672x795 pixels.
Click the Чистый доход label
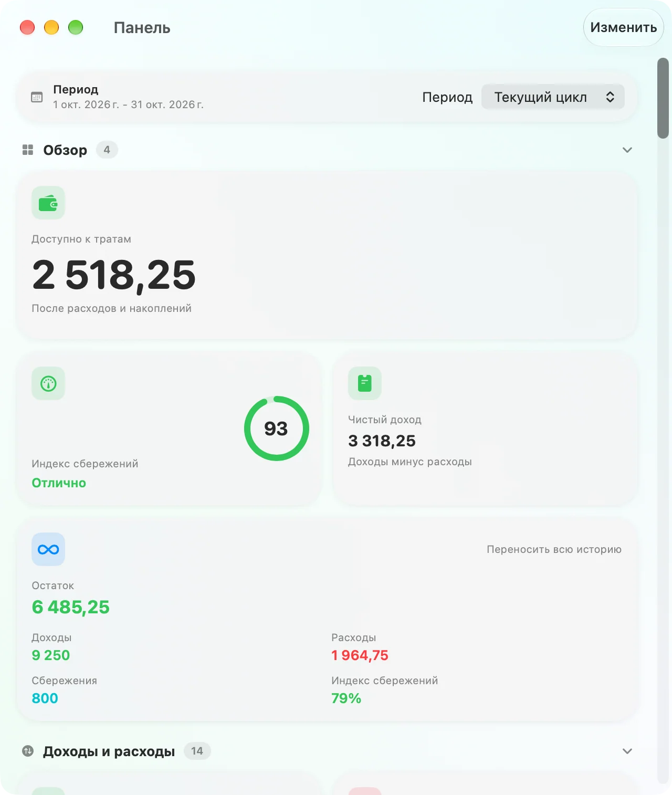(x=385, y=420)
